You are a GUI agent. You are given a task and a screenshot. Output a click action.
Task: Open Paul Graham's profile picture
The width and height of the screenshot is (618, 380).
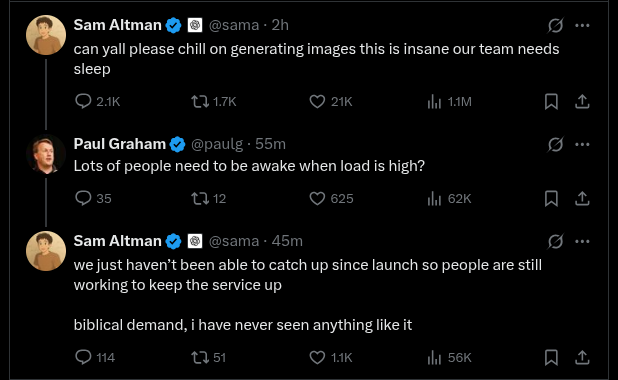coord(46,154)
